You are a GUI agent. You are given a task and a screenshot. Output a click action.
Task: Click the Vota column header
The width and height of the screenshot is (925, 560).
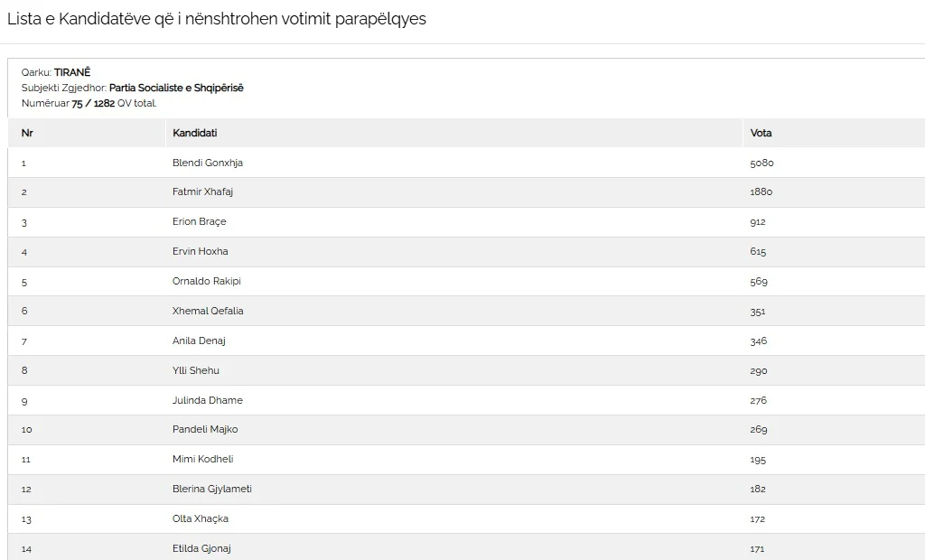pos(761,133)
